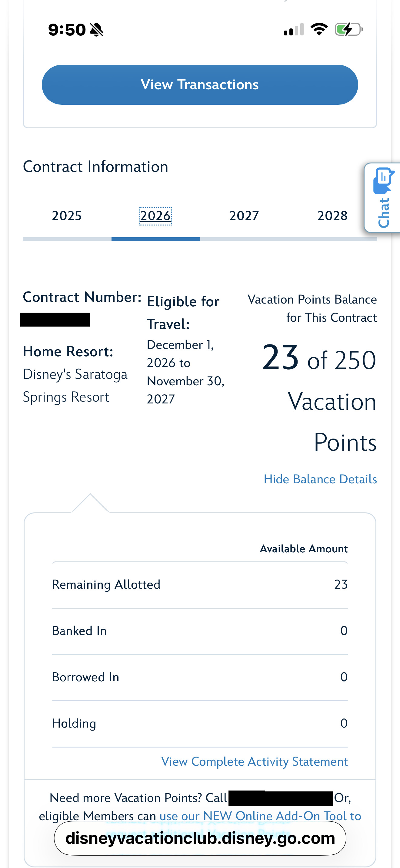Image resolution: width=400 pixels, height=868 pixels.
Task: Open the 2027 contract tab
Action: 244,216
